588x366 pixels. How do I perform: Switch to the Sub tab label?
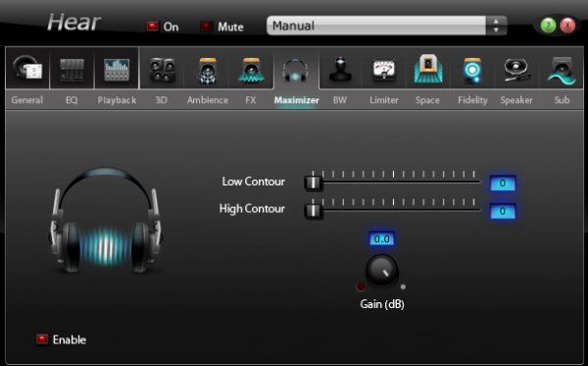pyautogui.click(x=562, y=100)
